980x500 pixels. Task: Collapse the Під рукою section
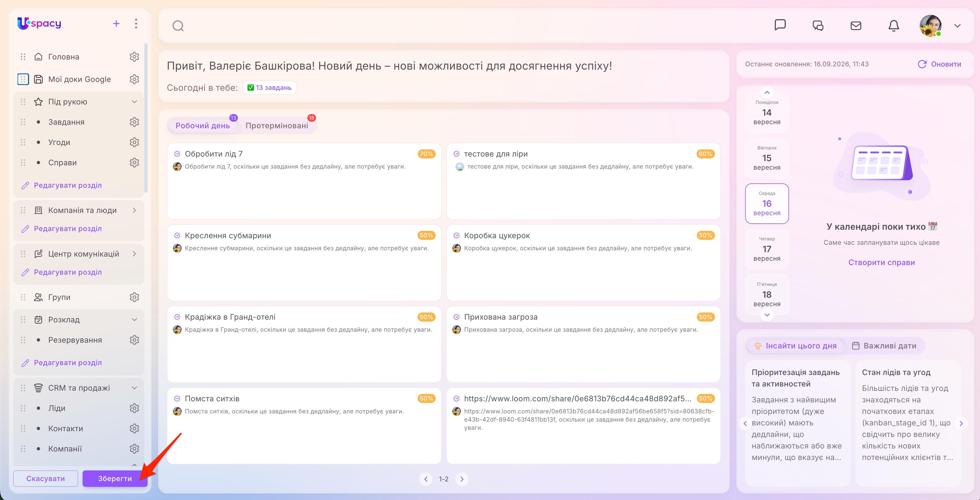(134, 101)
